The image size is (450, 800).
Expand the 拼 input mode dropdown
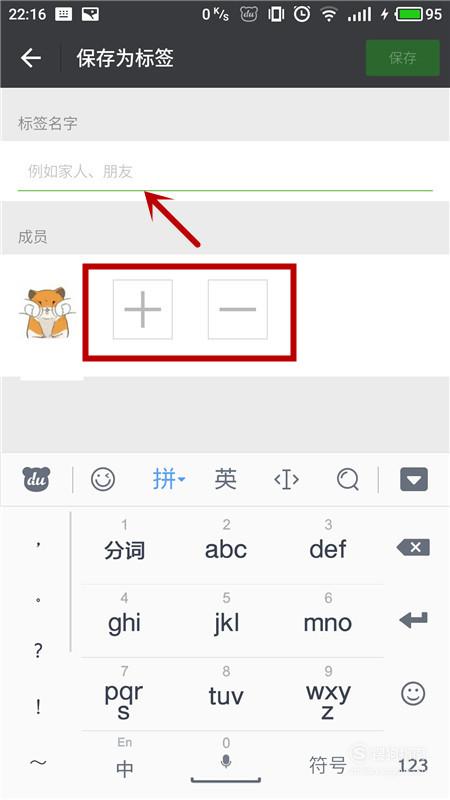169,480
